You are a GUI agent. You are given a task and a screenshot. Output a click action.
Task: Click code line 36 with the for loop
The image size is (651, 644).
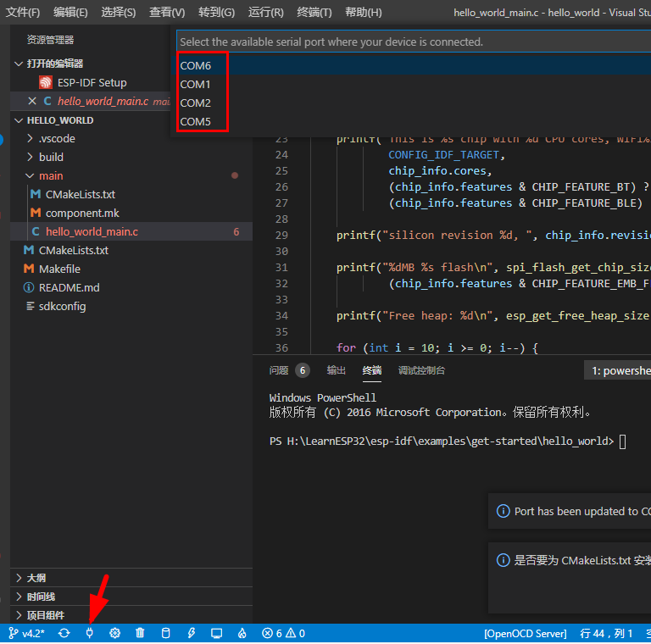[x=437, y=347]
